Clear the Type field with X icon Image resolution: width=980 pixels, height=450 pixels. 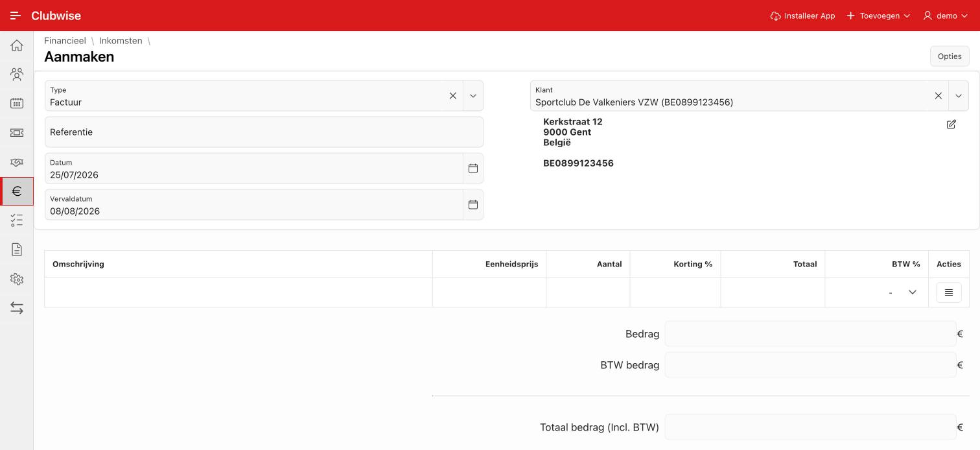coord(453,96)
